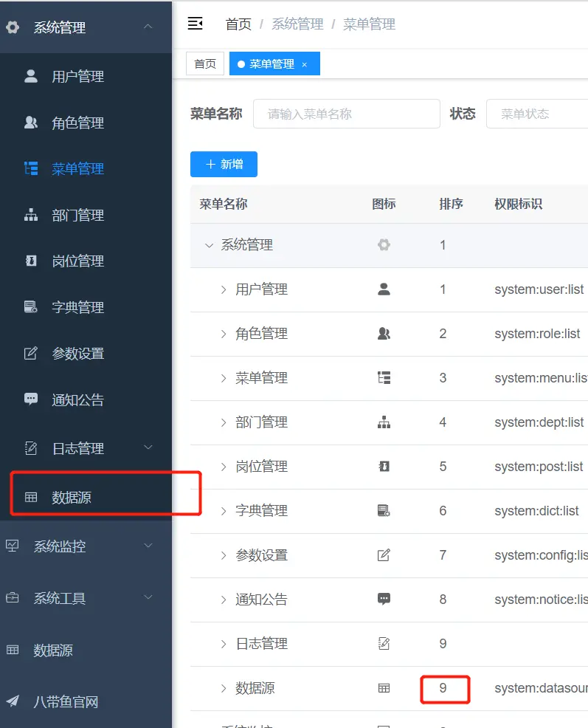This screenshot has height=728, width=588.
Task: Expand the 数据源 row in table
Action: [x=224, y=688]
